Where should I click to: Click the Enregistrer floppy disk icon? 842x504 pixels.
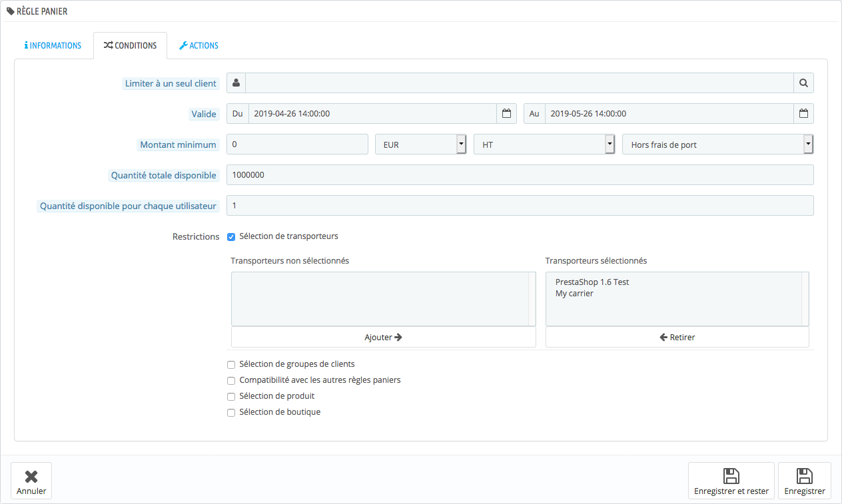[805, 476]
